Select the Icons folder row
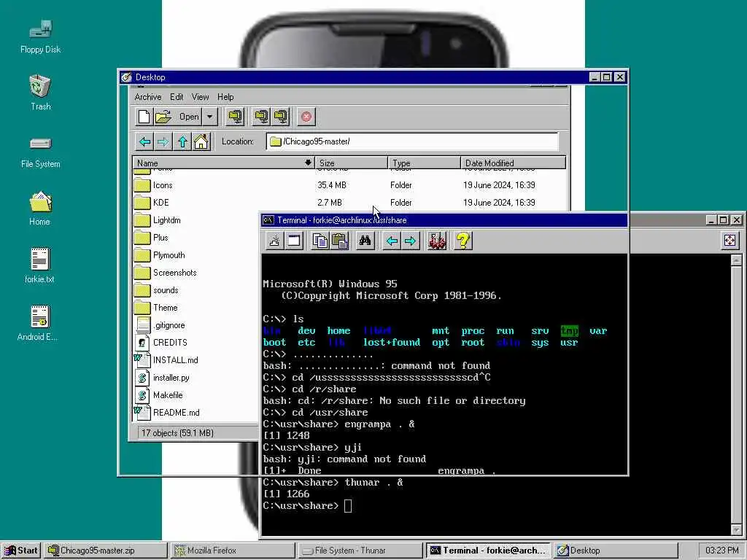 pos(349,185)
